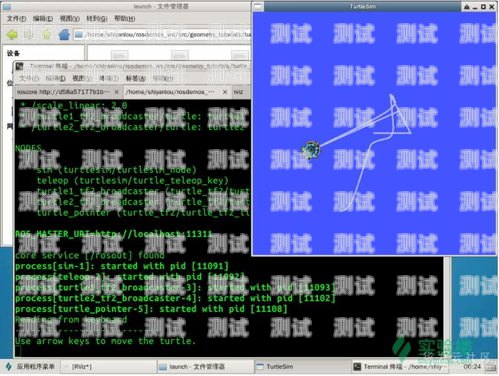Screen dimensions: 499x376
Task: Go forward with the arrow icon
Action: click(29, 34)
